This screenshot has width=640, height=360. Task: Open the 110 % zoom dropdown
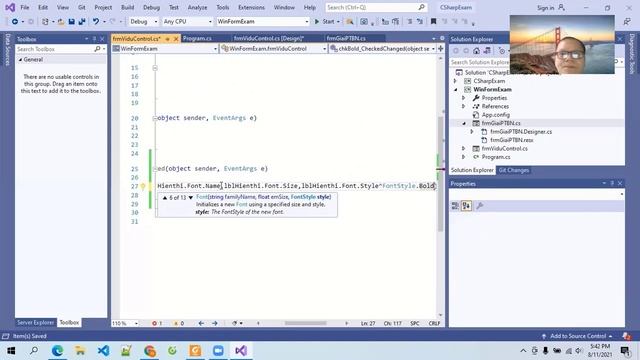(x=125, y=323)
